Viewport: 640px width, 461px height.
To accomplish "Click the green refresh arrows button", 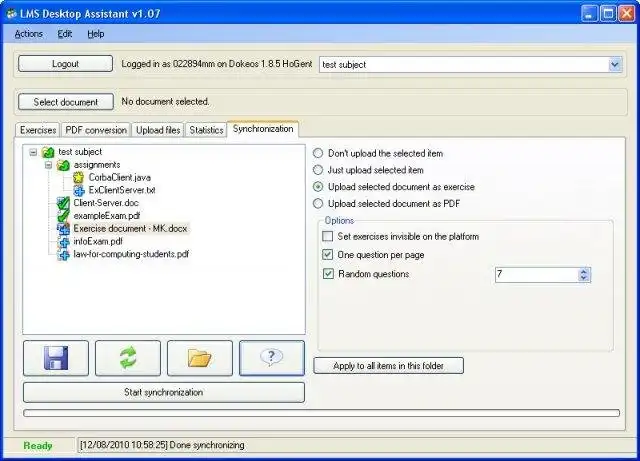I will click(x=128, y=358).
